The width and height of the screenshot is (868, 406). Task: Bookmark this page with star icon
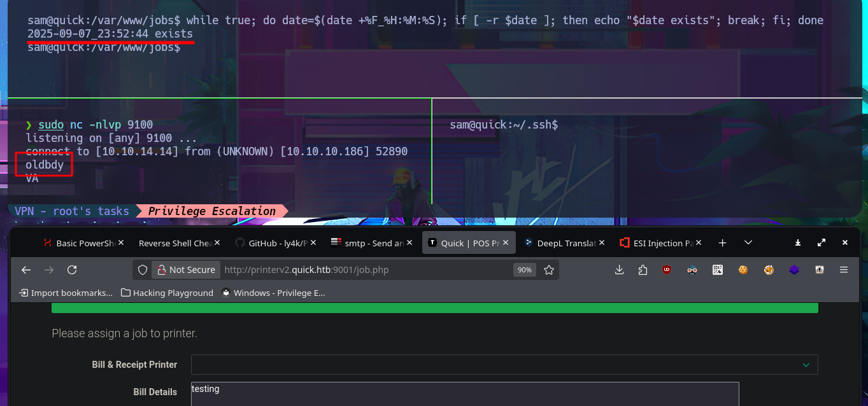(548, 270)
